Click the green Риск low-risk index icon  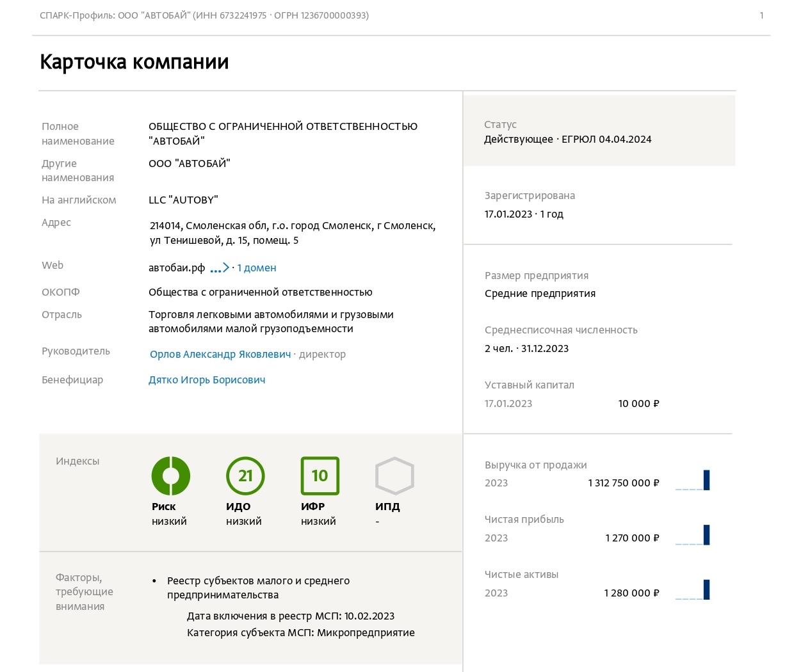tap(170, 476)
